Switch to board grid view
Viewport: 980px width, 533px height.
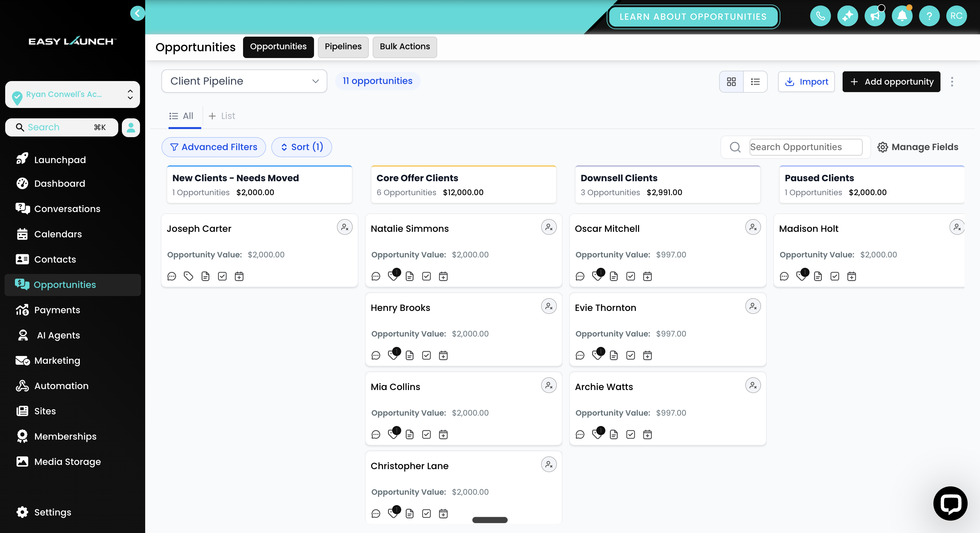point(731,81)
